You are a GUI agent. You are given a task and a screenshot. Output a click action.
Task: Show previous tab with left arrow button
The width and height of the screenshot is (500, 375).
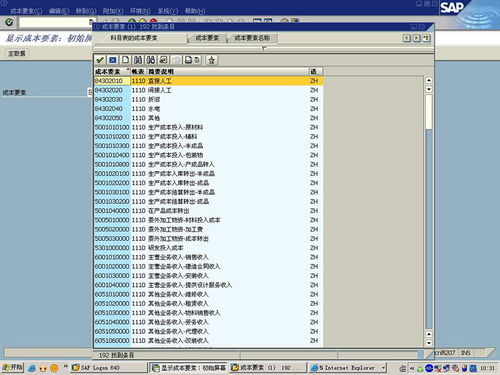point(407,38)
